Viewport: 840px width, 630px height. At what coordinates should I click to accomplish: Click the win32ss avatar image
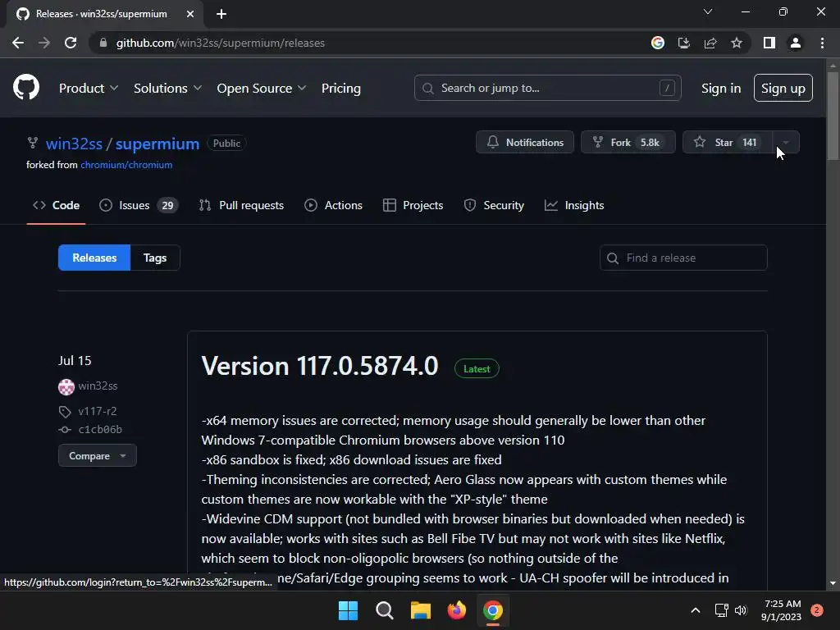coord(66,386)
